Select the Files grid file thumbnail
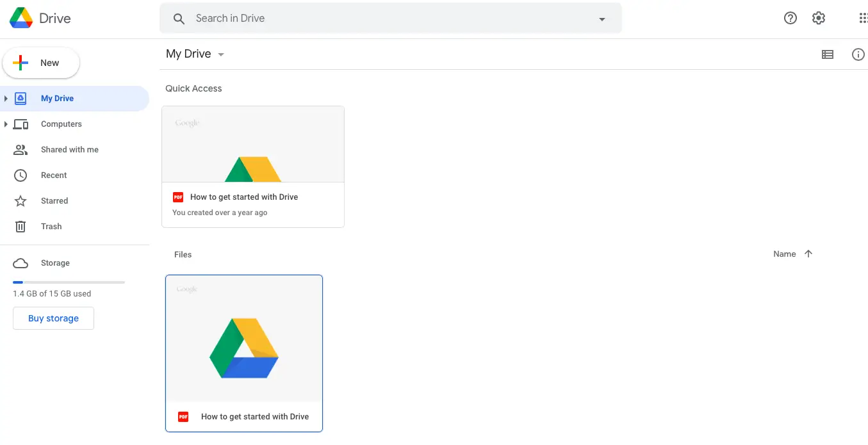Viewport: 868px width, 445px height. click(x=244, y=339)
